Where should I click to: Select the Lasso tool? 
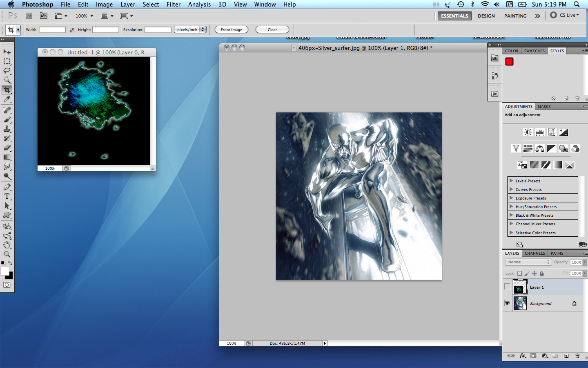pyautogui.click(x=7, y=70)
